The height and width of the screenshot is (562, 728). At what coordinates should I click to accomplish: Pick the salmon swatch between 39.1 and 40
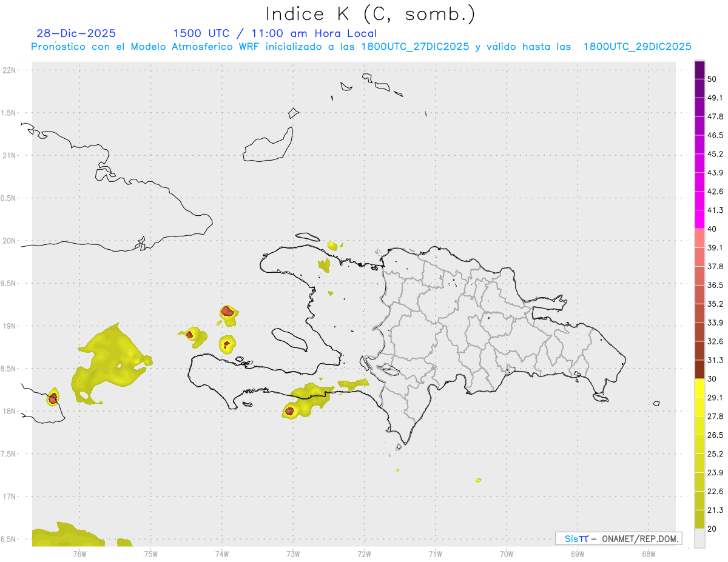click(x=699, y=238)
